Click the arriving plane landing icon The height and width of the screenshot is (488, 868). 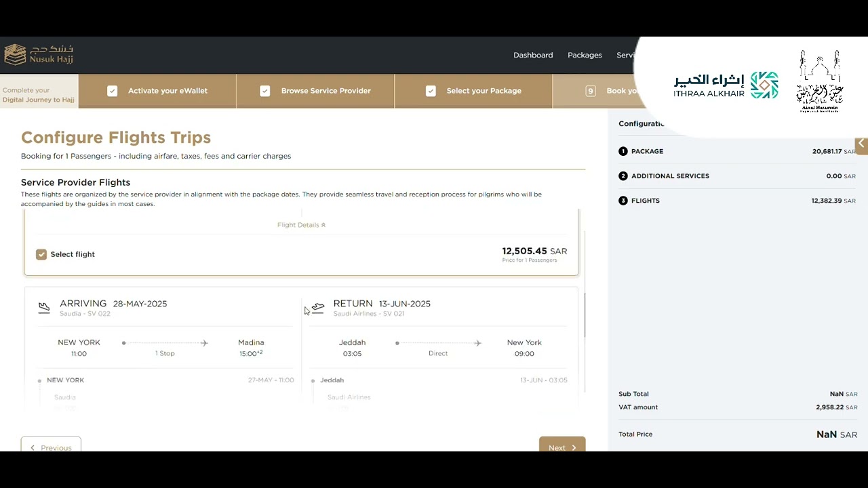(x=44, y=308)
